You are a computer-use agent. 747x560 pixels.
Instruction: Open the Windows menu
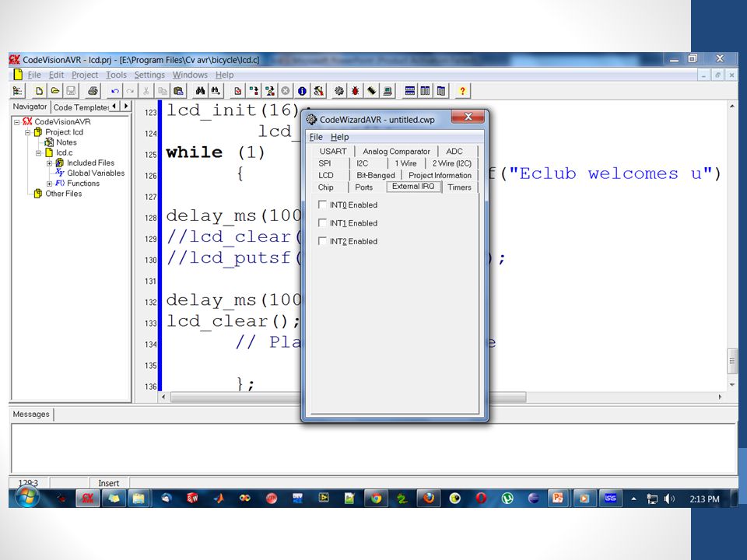click(190, 75)
